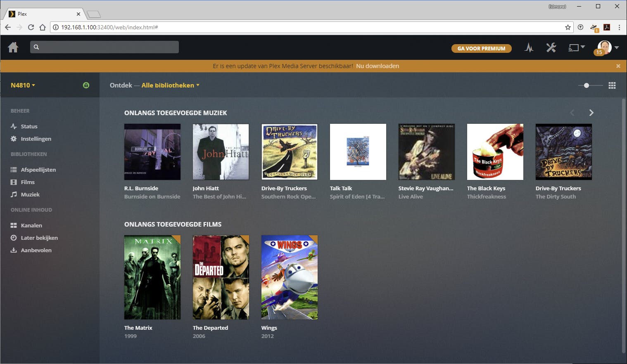Open a new browser tab
Image resolution: width=627 pixels, height=364 pixels.
pos(94,14)
